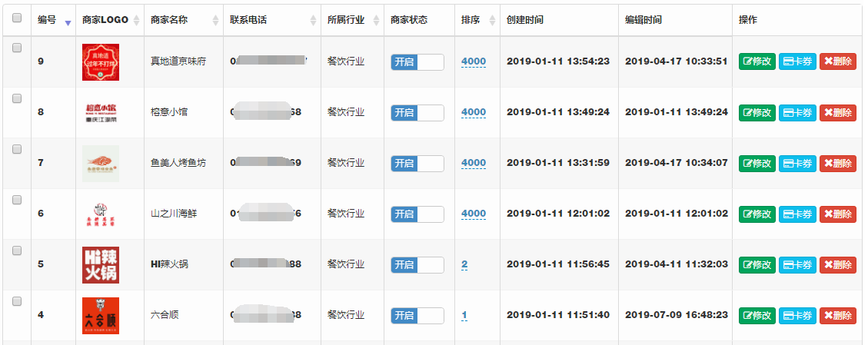
Task: Click the 操作 column header
Action: (x=748, y=20)
